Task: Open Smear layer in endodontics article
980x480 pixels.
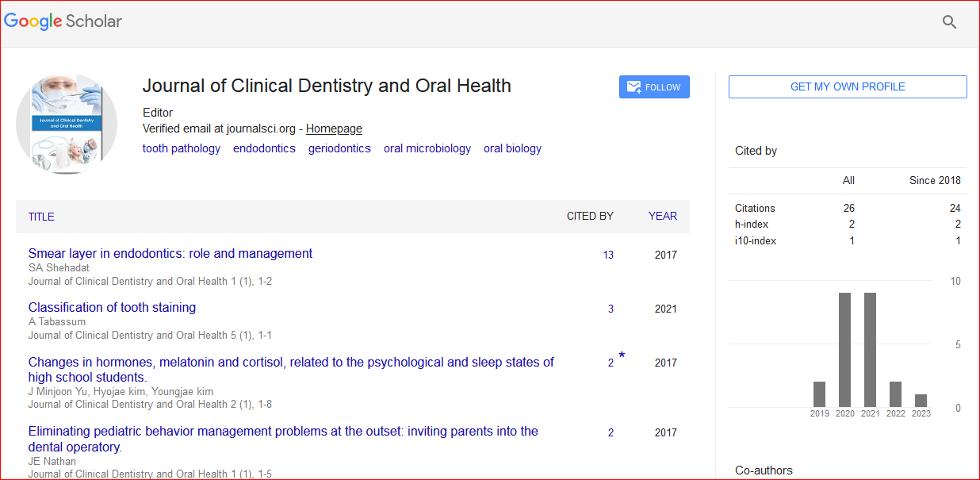Action: (170, 254)
